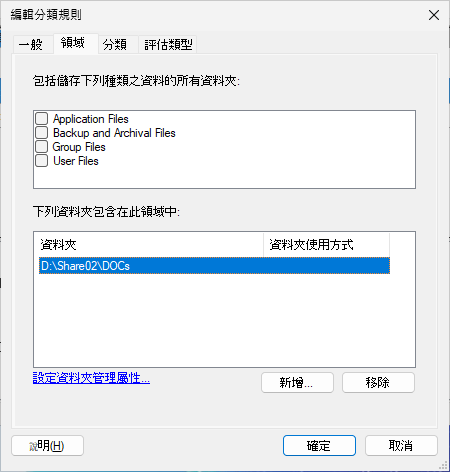The height and width of the screenshot is (472, 450).
Task: Switch to the 一般 tab
Action: (x=33, y=44)
